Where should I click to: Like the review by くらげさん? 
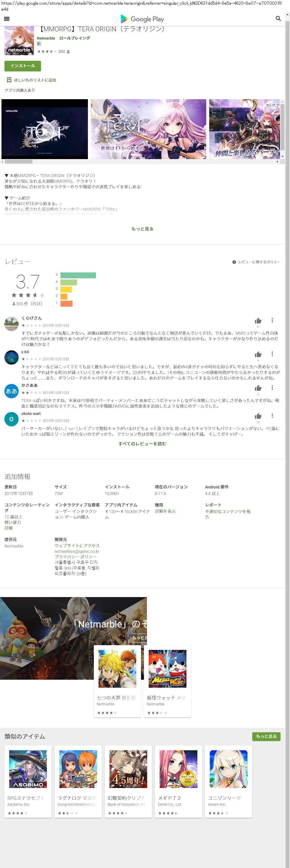258,321
